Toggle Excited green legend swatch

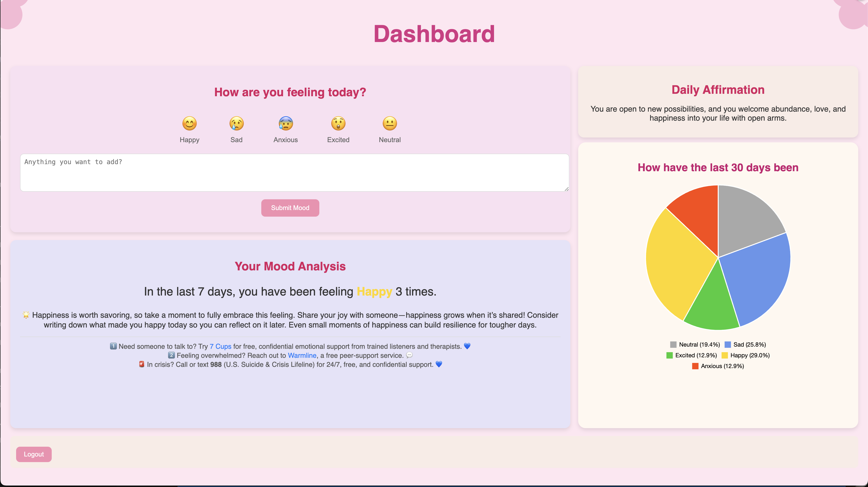(669, 355)
